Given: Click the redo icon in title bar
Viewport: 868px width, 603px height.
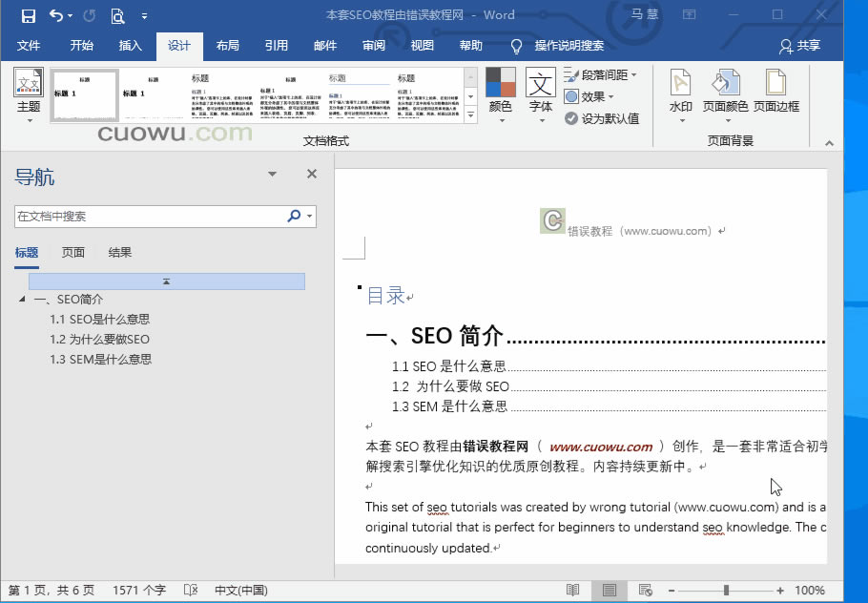Looking at the screenshot, I should pos(89,15).
